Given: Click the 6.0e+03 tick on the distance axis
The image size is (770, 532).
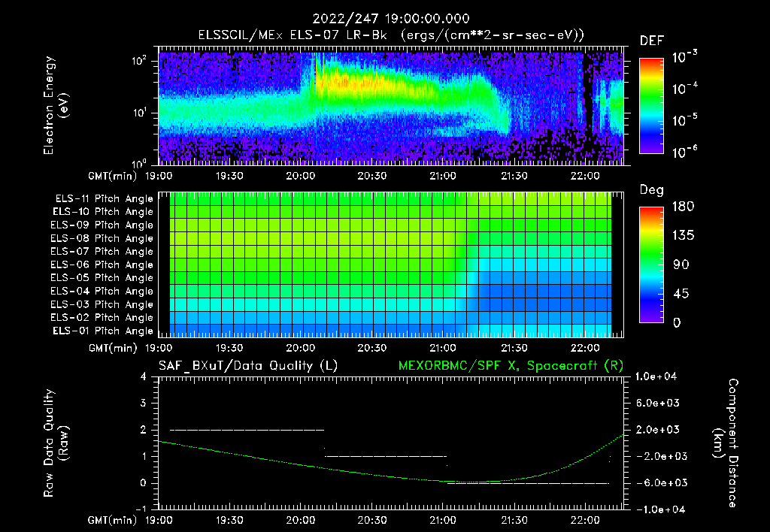Looking at the screenshot, I should 658,403.
